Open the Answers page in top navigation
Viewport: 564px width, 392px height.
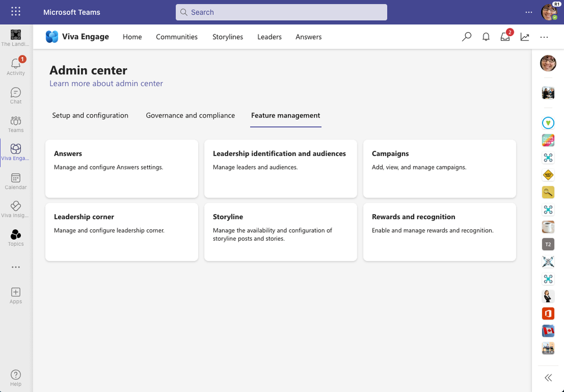point(309,37)
